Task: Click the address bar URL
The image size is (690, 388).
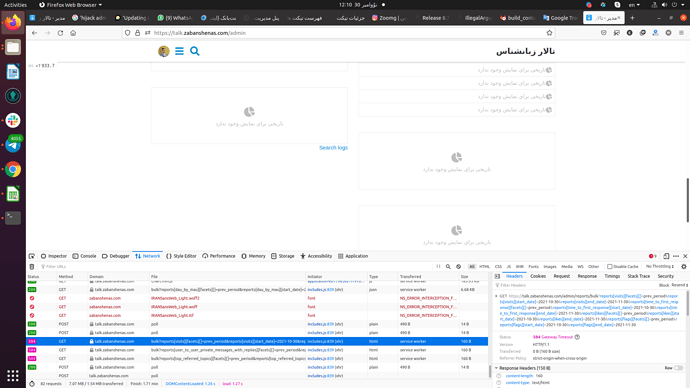Action: [200, 33]
